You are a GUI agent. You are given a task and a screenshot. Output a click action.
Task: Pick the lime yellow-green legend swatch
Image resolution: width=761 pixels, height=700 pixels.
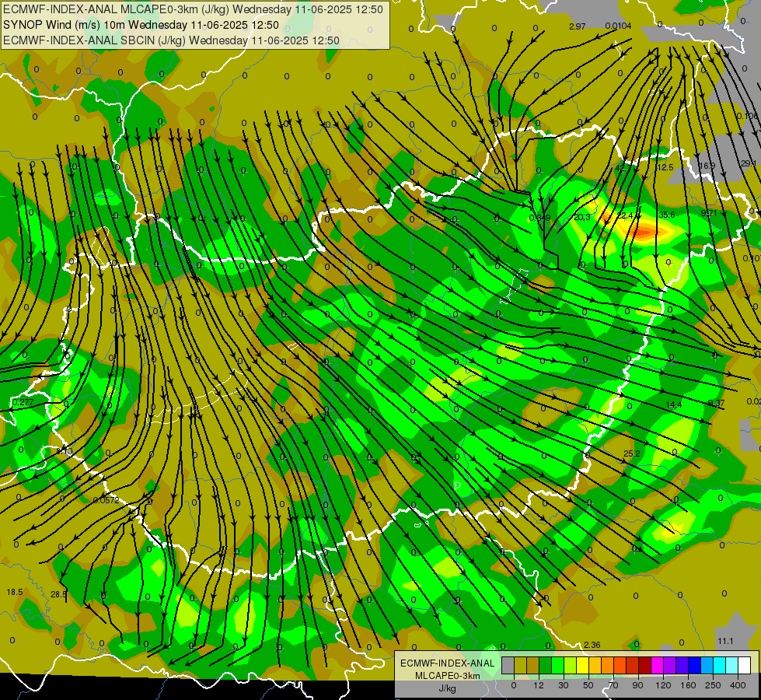pyautogui.click(x=571, y=665)
